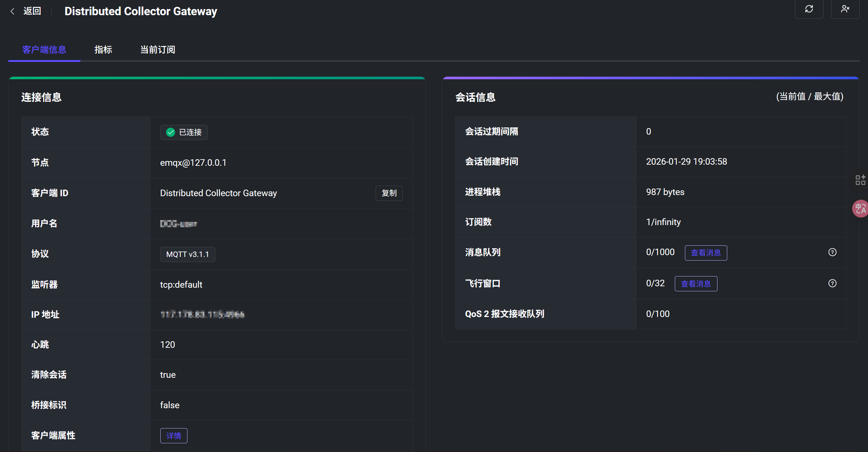
Task: Click the floating translate icon
Action: coord(860,209)
